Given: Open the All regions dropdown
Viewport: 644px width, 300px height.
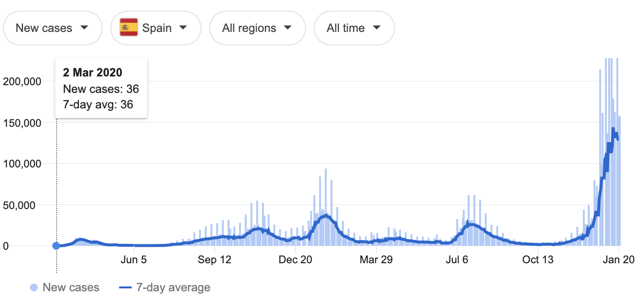Looking at the screenshot, I should (257, 28).
